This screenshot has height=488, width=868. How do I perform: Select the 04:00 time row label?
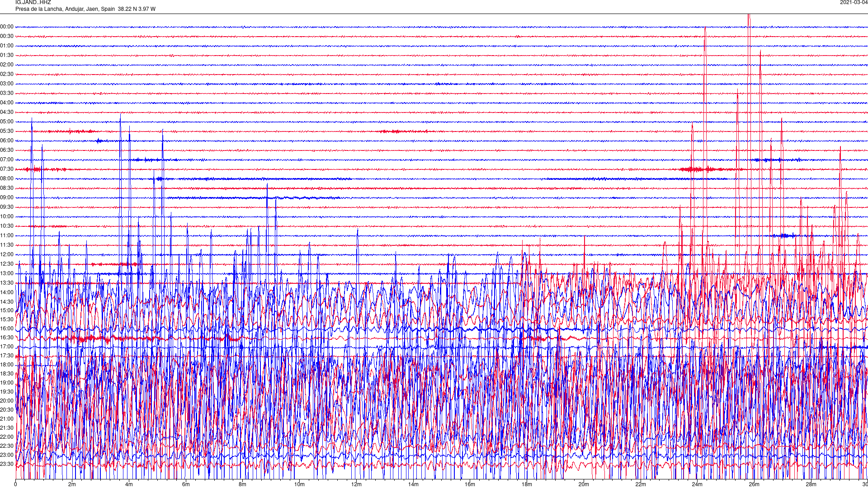tap(7, 103)
